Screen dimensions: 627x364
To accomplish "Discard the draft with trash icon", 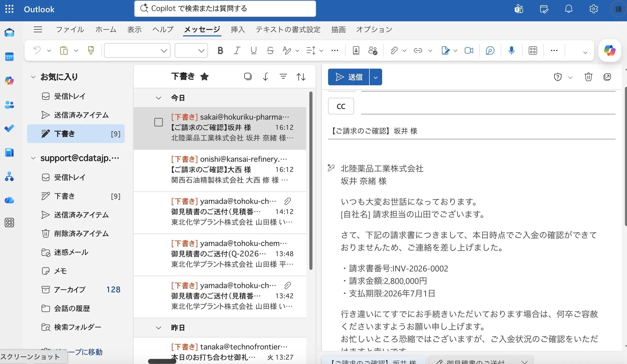I will click(x=589, y=77).
